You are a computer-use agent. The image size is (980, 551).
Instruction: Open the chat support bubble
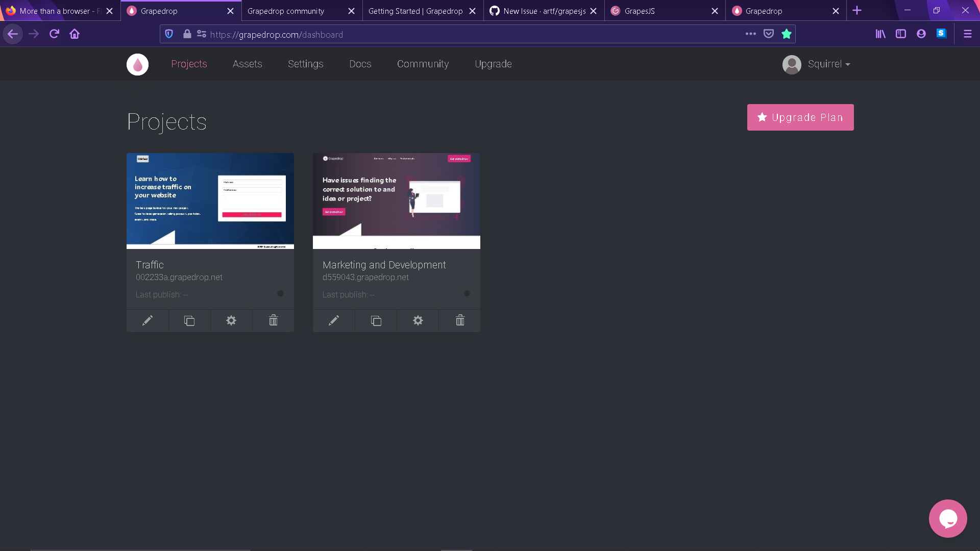pyautogui.click(x=948, y=518)
